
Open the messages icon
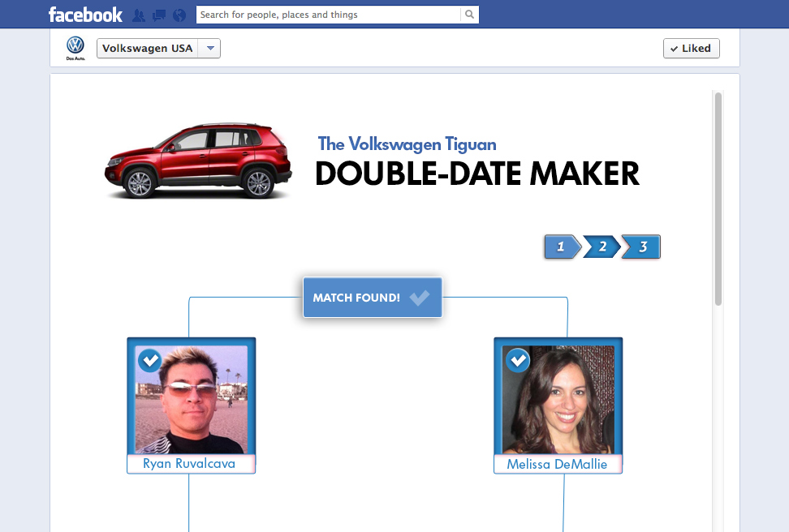coord(159,15)
